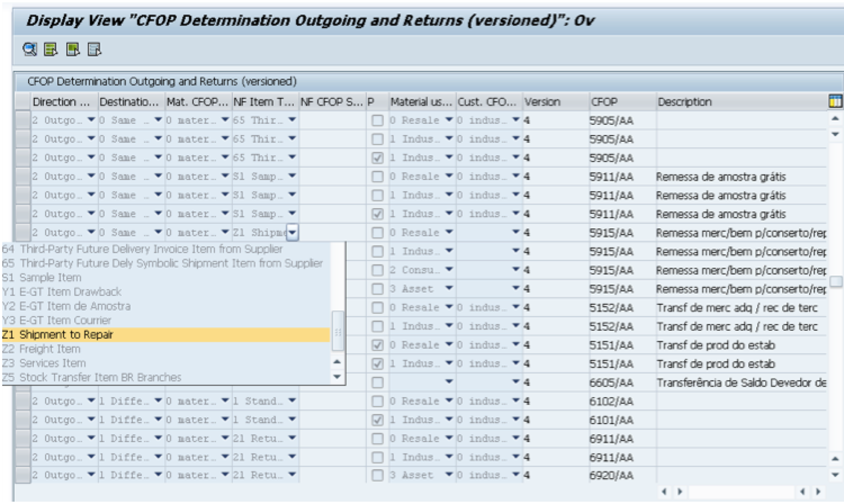Click scroll-up arrow at top of table scrollbar
The height and width of the screenshot is (504, 844).
pyautogui.click(x=835, y=119)
